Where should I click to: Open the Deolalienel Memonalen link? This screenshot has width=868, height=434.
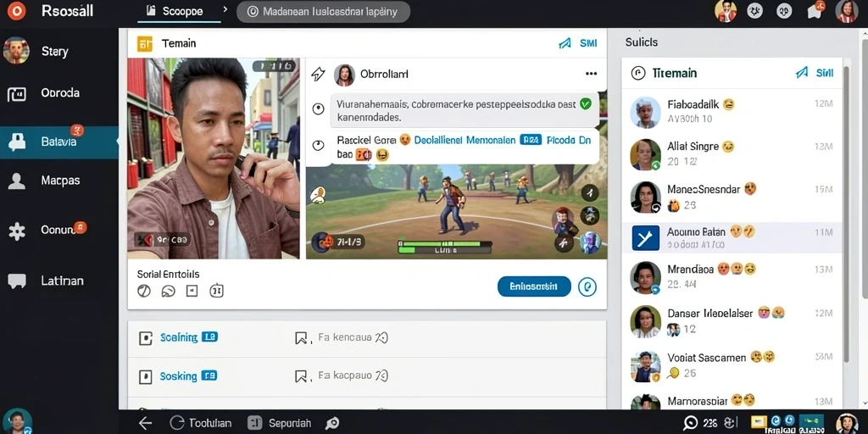[x=465, y=141]
